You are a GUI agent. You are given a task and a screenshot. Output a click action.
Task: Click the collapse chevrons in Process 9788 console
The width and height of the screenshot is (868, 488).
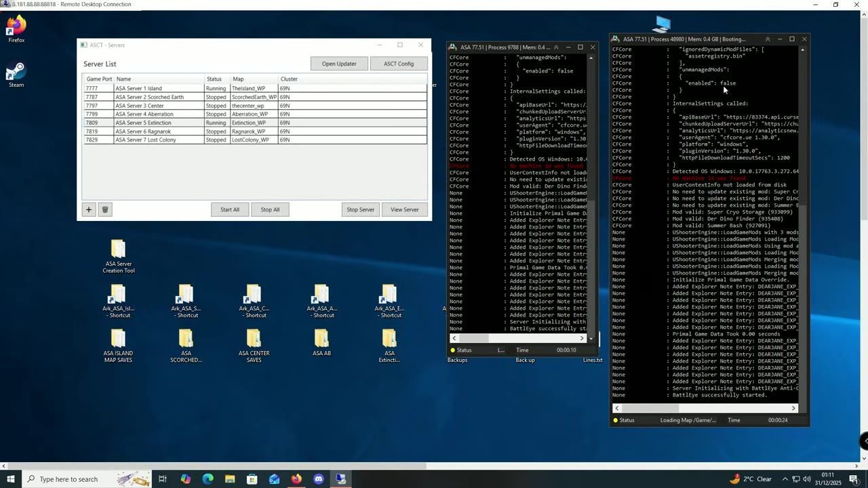coord(556,47)
